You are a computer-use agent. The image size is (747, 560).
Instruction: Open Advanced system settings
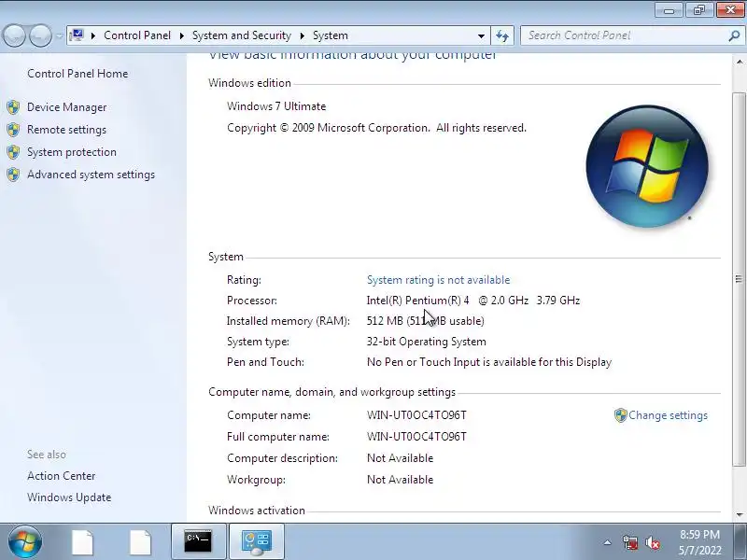[x=91, y=175]
